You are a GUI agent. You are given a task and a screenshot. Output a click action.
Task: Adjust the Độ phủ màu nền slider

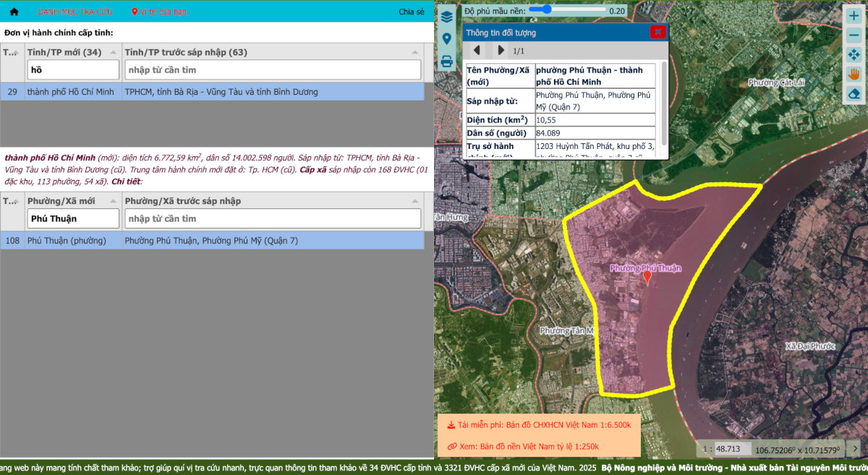pyautogui.click(x=547, y=9)
